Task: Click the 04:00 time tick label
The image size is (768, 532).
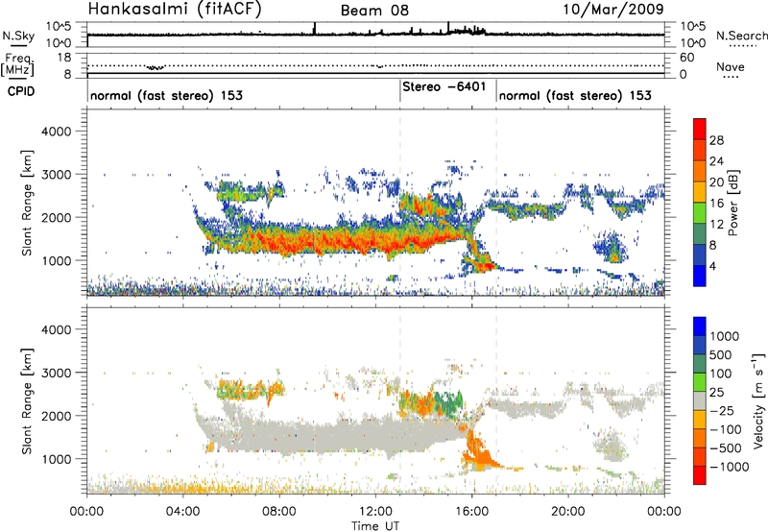Action: (x=183, y=512)
